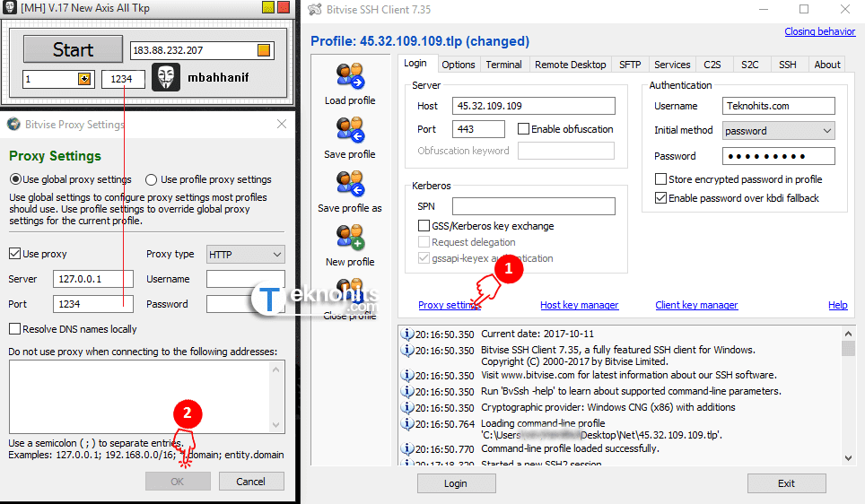Click the Port field showing 443

(x=478, y=129)
